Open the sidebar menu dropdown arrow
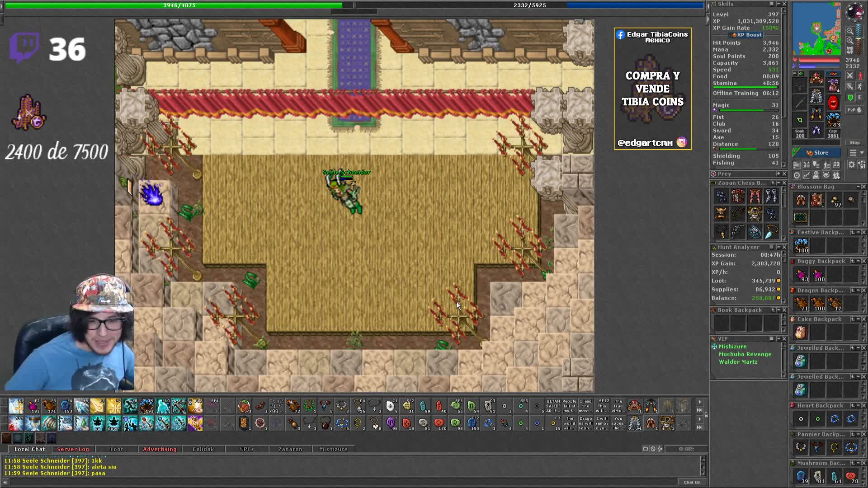The image size is (868, 488). pyautogui.click(x=862, y=153)
